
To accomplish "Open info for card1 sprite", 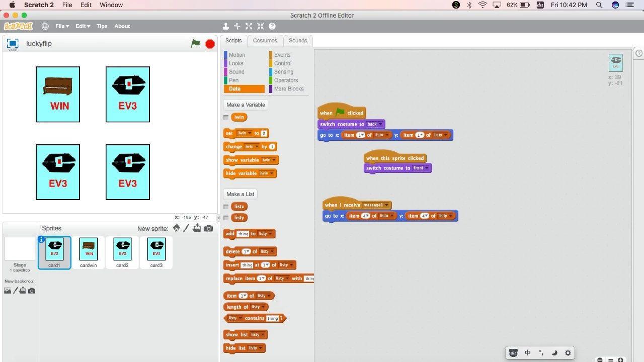I will point(42,240).
